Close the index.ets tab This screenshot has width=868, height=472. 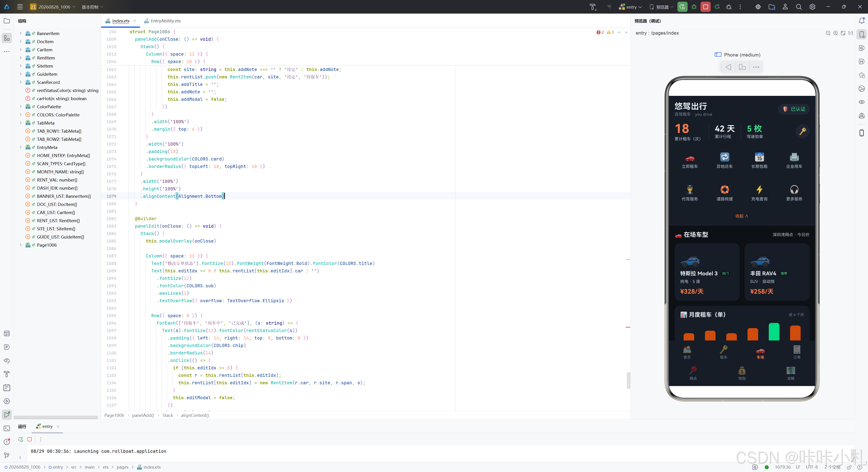(x=135, y=21)
